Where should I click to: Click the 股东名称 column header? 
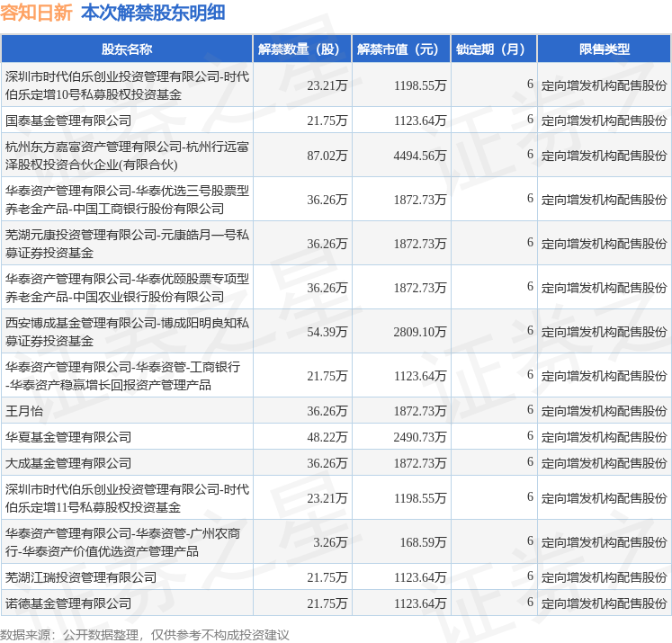click(x=127, y=49)
